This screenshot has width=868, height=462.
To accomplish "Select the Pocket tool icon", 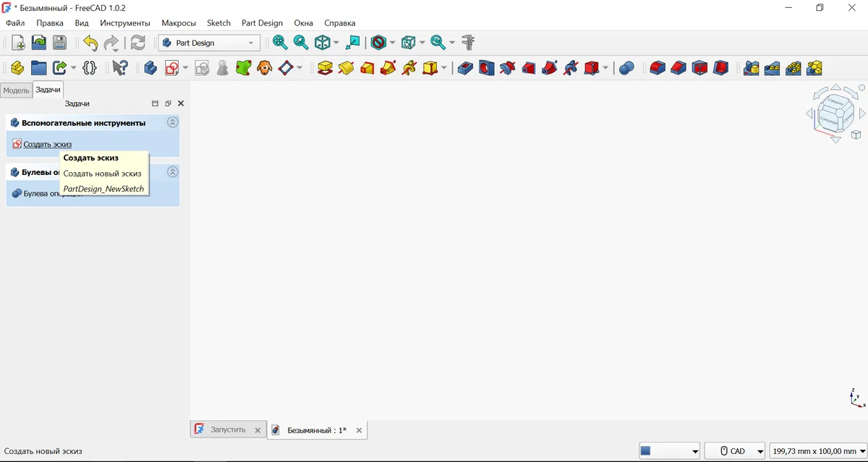I will click(x=465, y=68).
